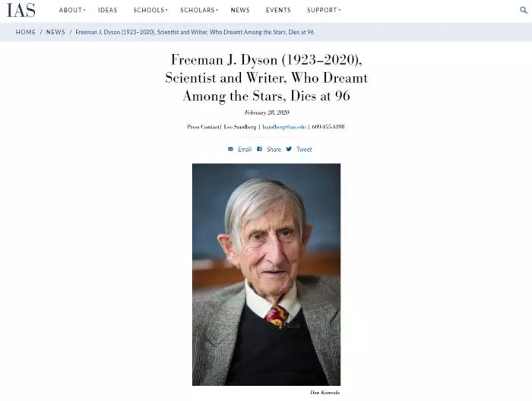This screenshot has width=532, height=401.
Task: Click the Email share link text
Action: (x=245, y=150)
